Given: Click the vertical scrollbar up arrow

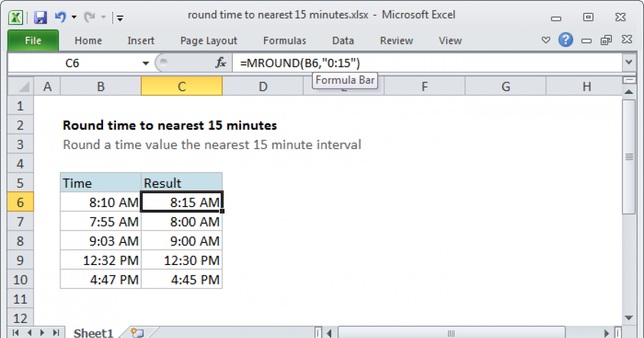Looking at the screenshot, I should [629, 92].
